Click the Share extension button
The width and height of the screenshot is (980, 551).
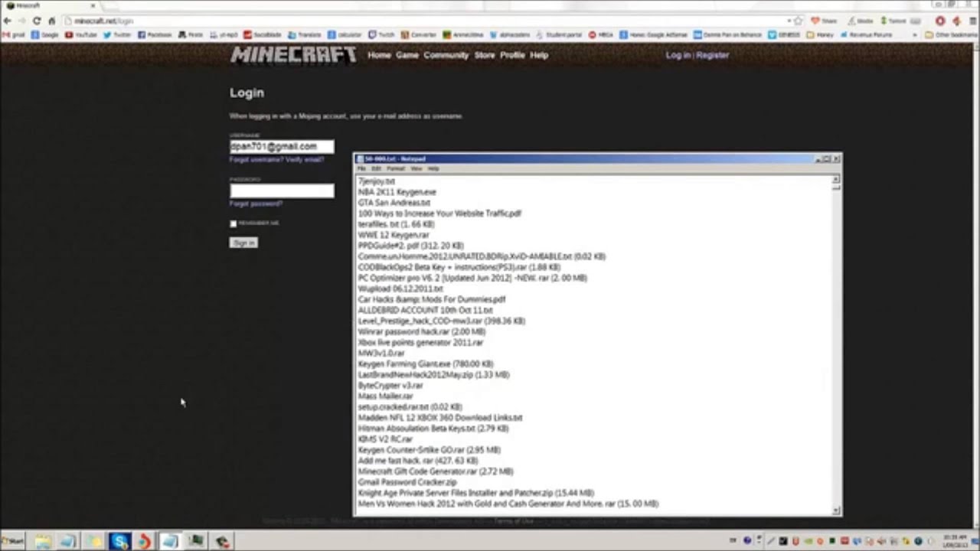tap(825, 21)
